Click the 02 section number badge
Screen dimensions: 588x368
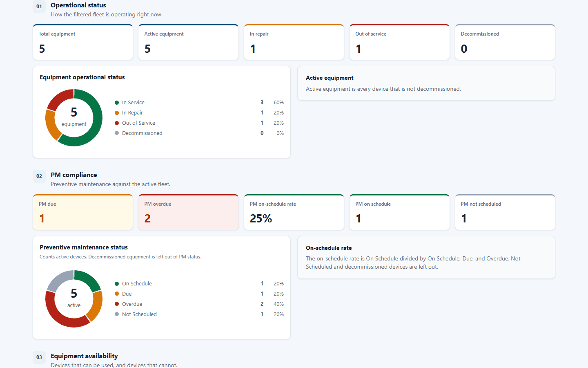coord(39,176)
